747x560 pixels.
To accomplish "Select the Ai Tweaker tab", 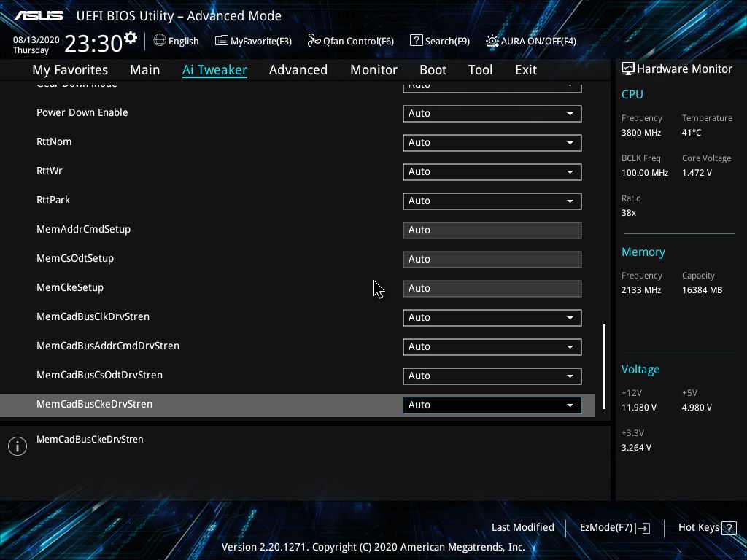I will (214, 70).
